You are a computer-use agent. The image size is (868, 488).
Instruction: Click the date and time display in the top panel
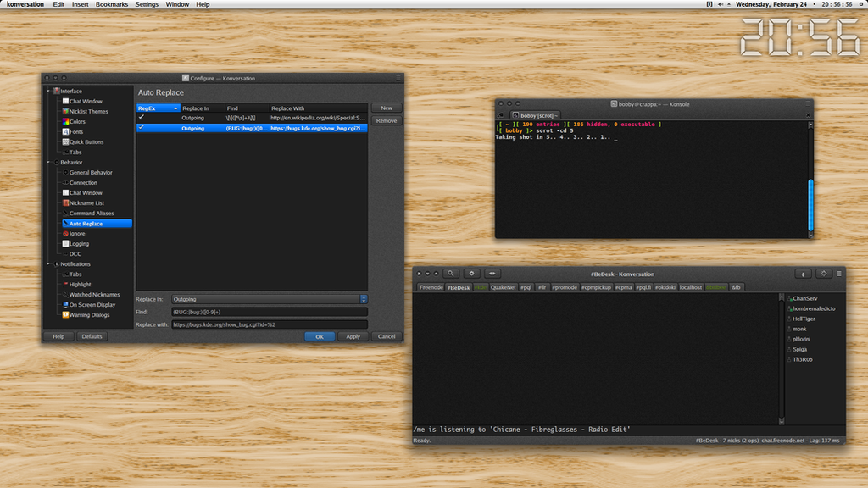point(793,4)
